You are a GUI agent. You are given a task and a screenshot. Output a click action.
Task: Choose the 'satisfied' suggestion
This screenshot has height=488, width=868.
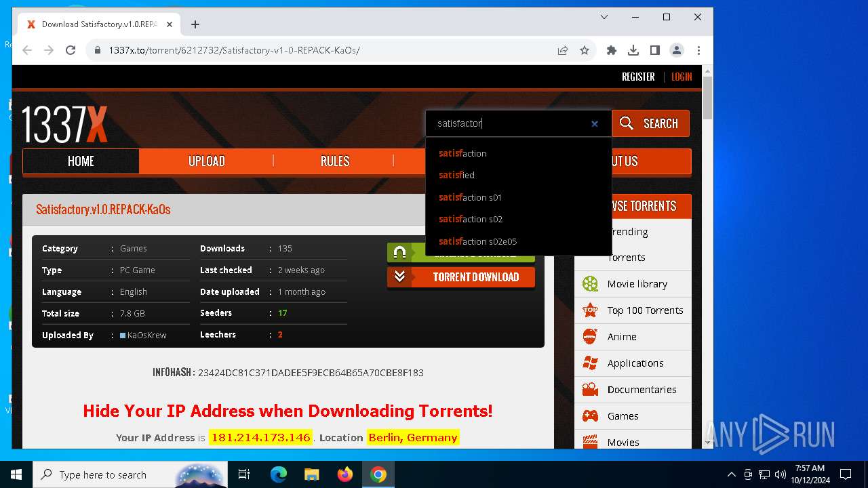[456, 175]
